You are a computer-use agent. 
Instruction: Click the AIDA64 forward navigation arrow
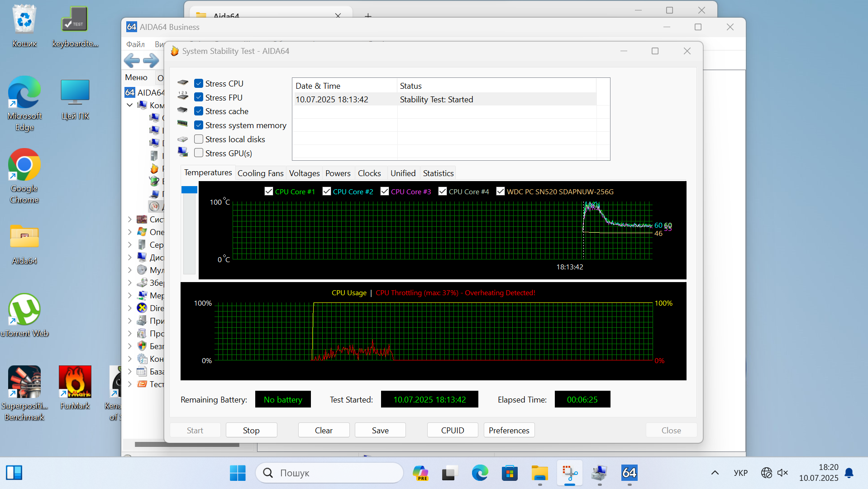151,60
